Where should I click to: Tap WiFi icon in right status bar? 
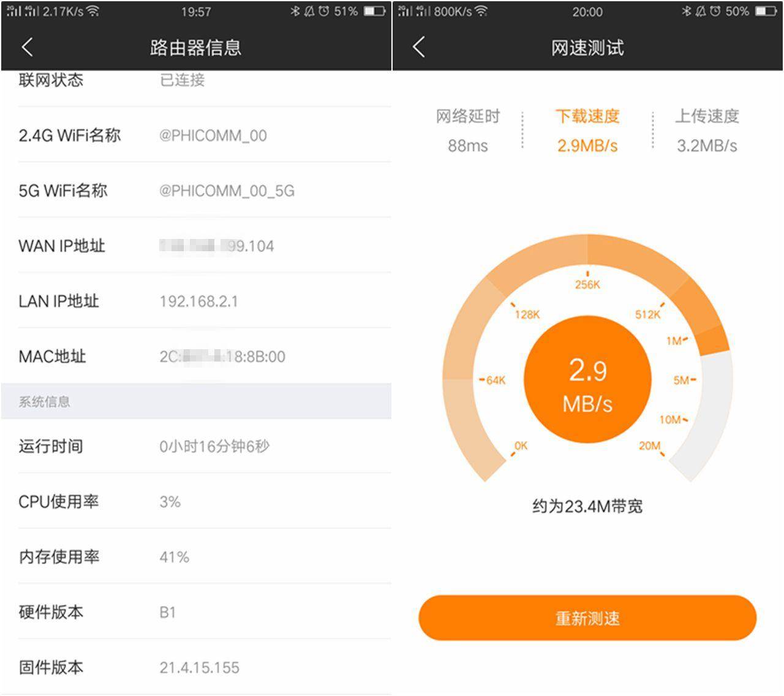[481, 11]
